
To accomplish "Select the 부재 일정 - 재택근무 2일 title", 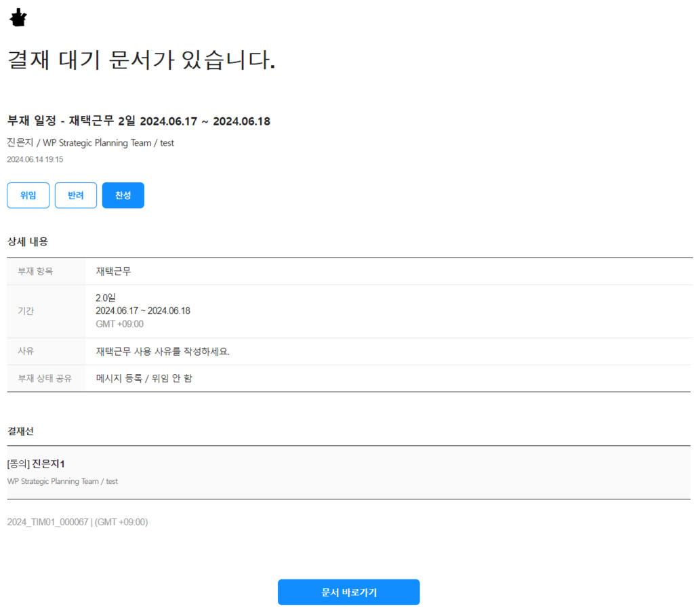I will coord(138,121).
